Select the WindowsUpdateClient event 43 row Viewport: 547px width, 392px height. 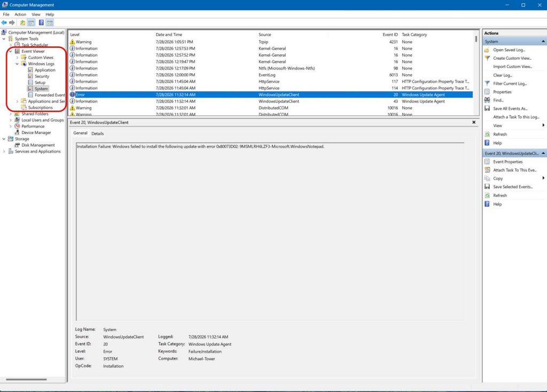270,101
